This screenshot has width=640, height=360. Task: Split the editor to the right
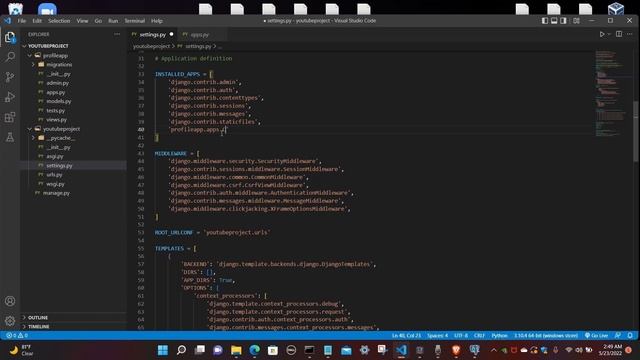point(619,34)
